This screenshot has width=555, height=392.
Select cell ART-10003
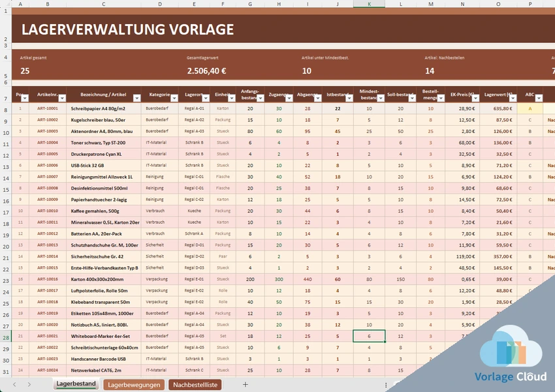(x=48, y=131)
